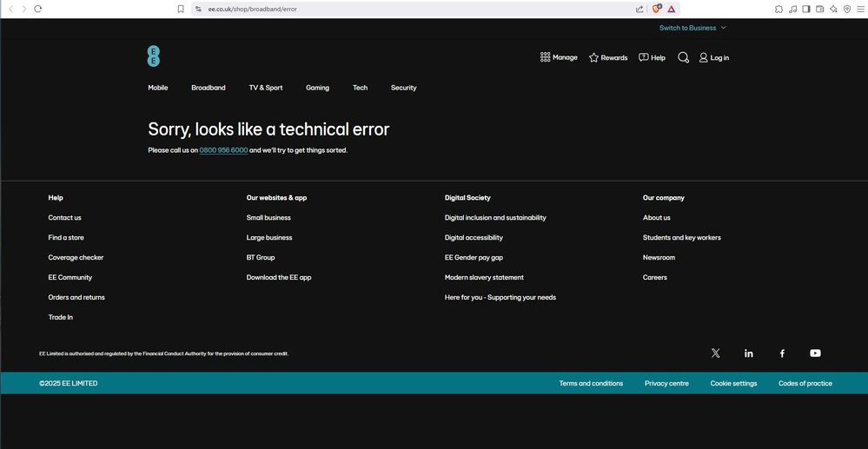The image size is (868, 449).
Task: Click the ©2025 EE LIMITED text
Action: tap(68, 383)
